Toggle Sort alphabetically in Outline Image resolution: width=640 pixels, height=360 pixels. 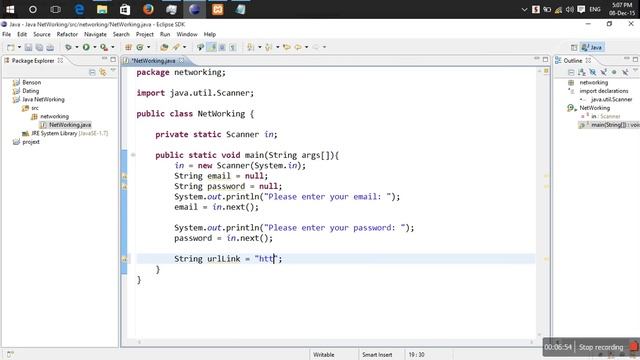(x=582, y=72)
